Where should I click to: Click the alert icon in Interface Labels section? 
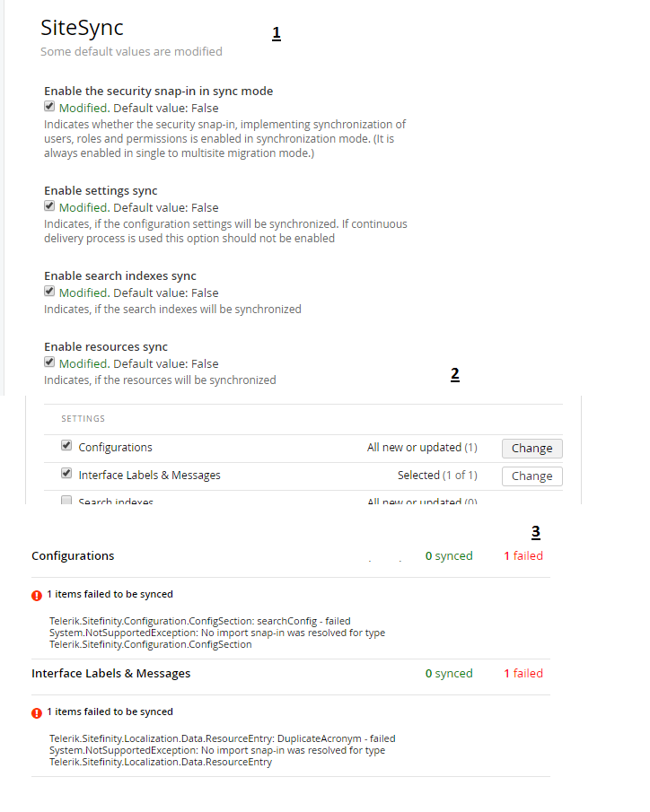pos(36,712)
